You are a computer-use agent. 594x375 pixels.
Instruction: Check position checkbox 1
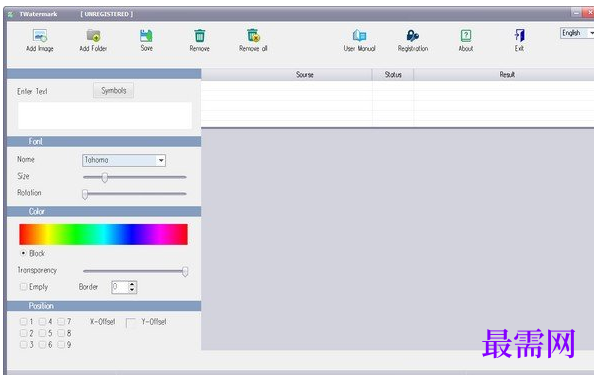(23, 322)
